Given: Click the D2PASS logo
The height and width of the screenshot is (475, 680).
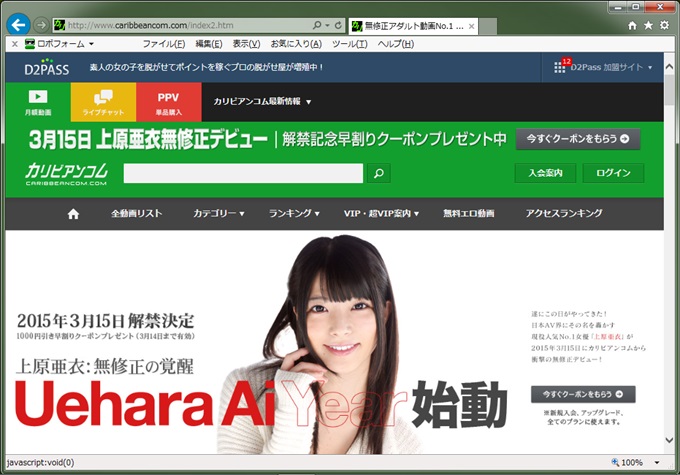Looking at the screenshot, I should point(46,67).
